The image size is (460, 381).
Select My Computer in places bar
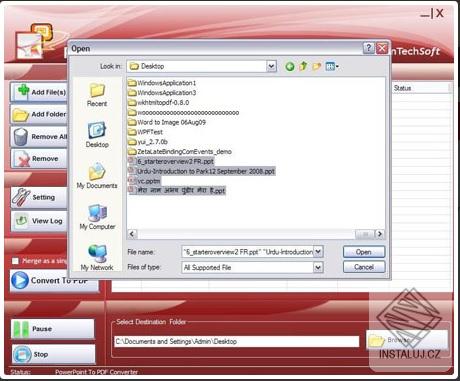coord(97,217)
